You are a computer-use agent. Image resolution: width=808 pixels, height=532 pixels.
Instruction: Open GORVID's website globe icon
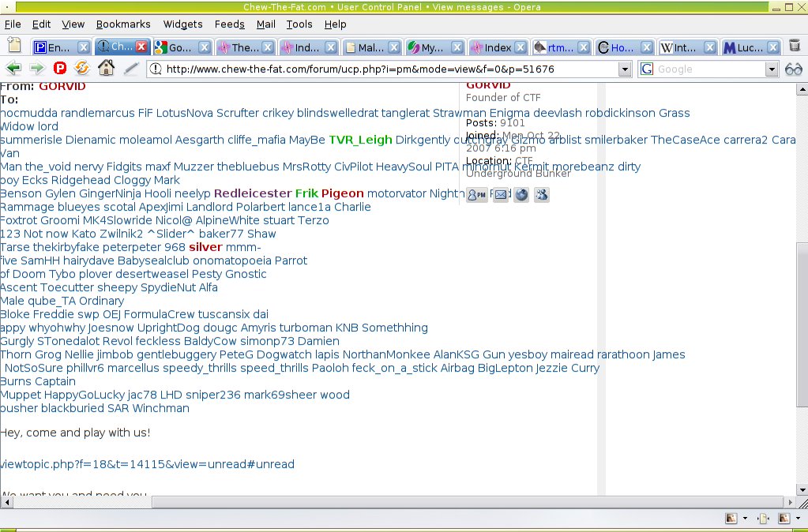coord(521,194)
